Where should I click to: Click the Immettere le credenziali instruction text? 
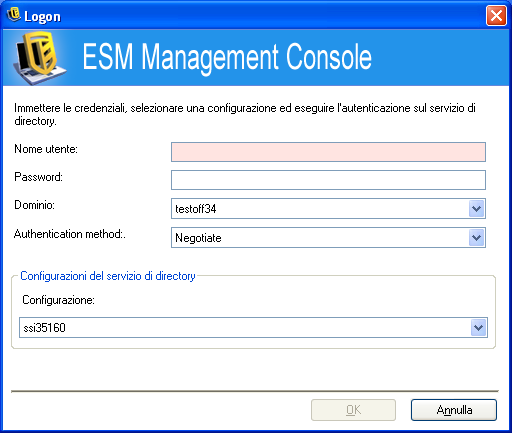[x=245, y=114]
